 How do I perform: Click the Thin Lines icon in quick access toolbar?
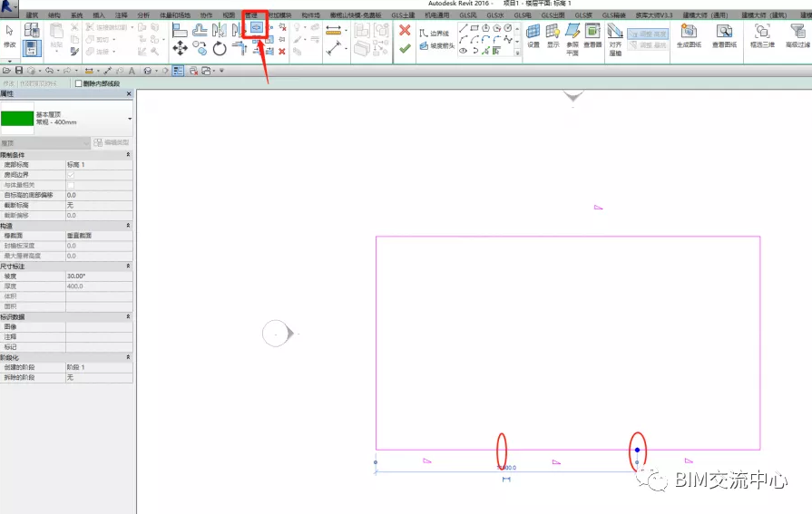(178, 71)
